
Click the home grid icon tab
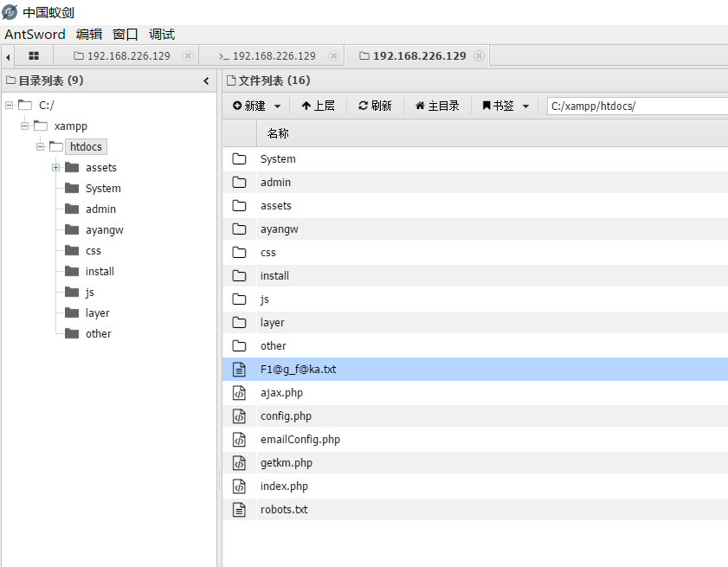[x=34, y=56]
